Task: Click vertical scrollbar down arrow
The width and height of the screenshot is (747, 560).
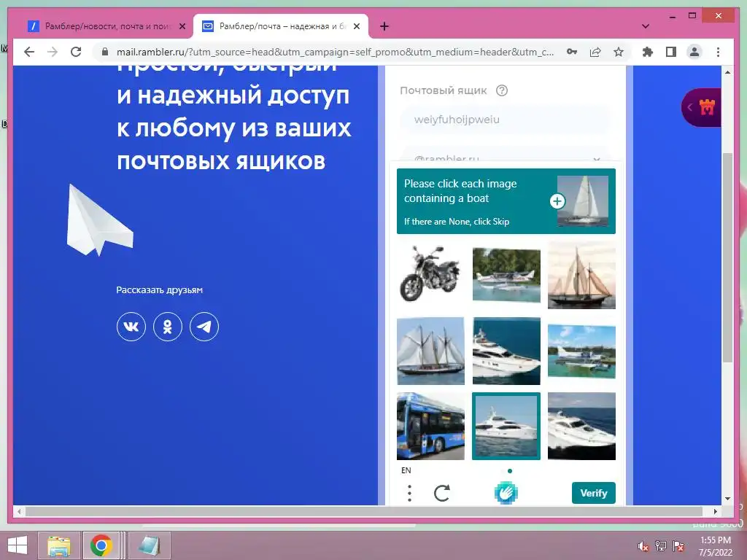Action: 727,499
